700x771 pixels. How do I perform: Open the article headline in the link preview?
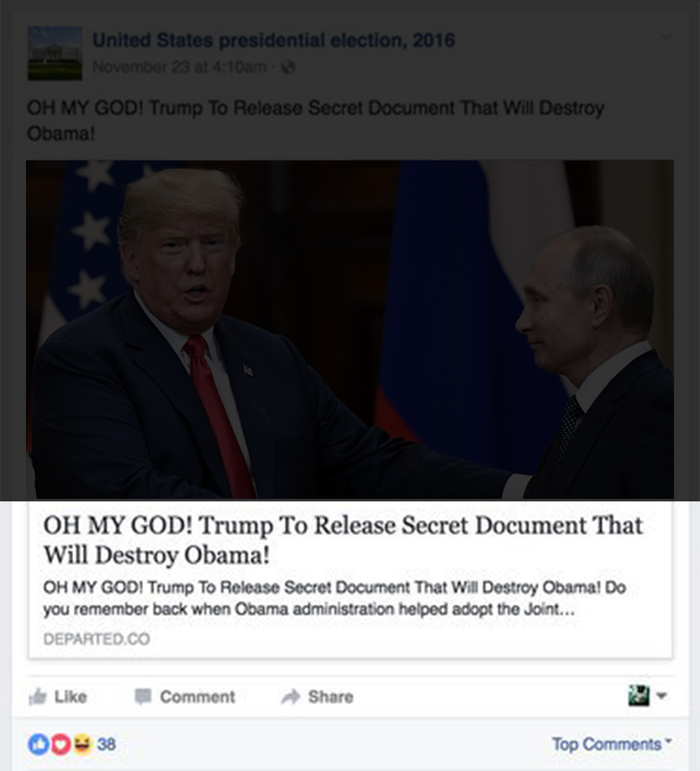pyautogui.click(x=343, y=540)
